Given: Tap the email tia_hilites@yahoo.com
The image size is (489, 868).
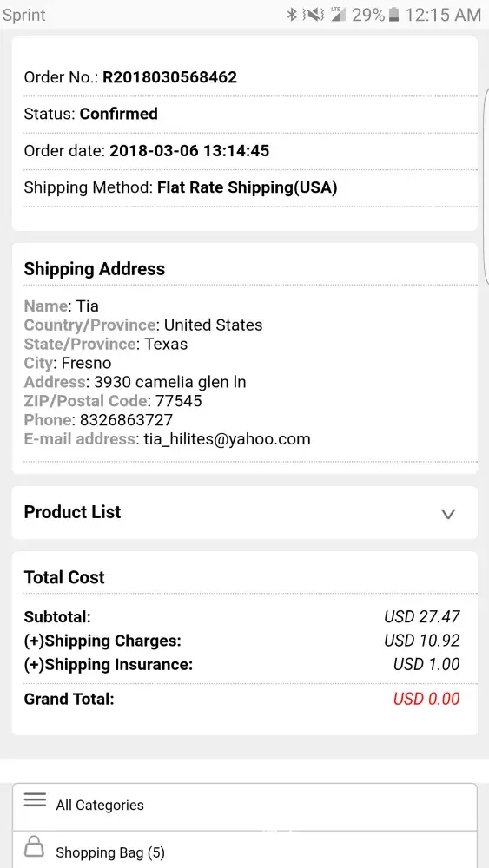Looking at the screenshot, I should tap(227, 439).
